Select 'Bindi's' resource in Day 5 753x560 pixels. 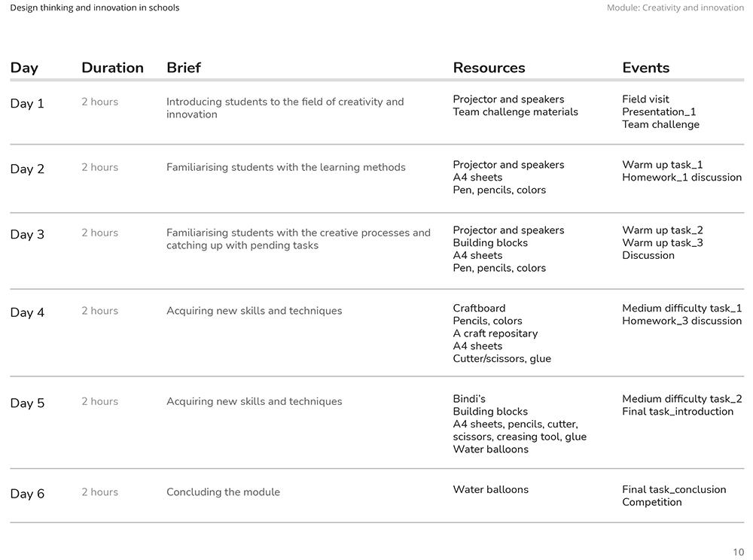(468, 399)
